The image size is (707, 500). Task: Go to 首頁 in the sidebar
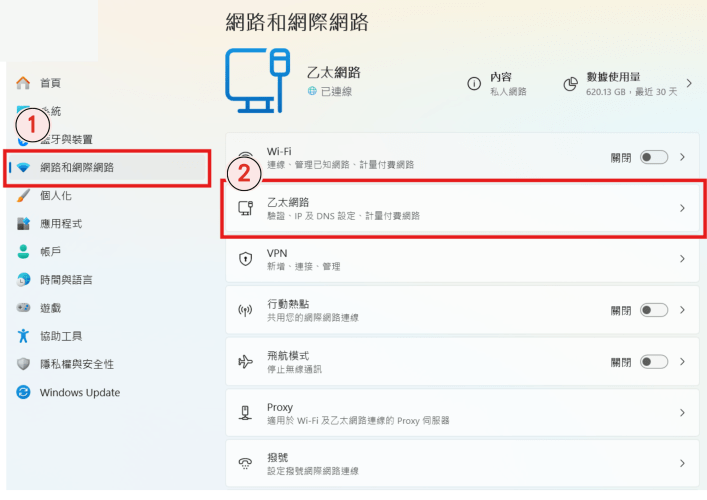pos(50,83)
